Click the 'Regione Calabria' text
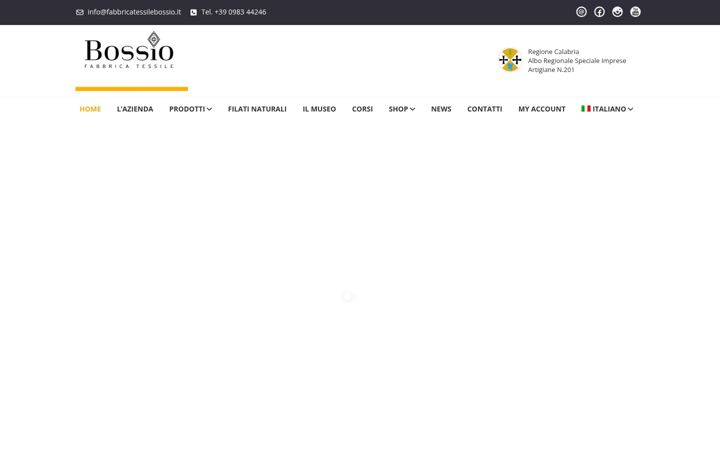Viewport: 720px width, 450px height. pyautogui.click(x=553, y=51)
